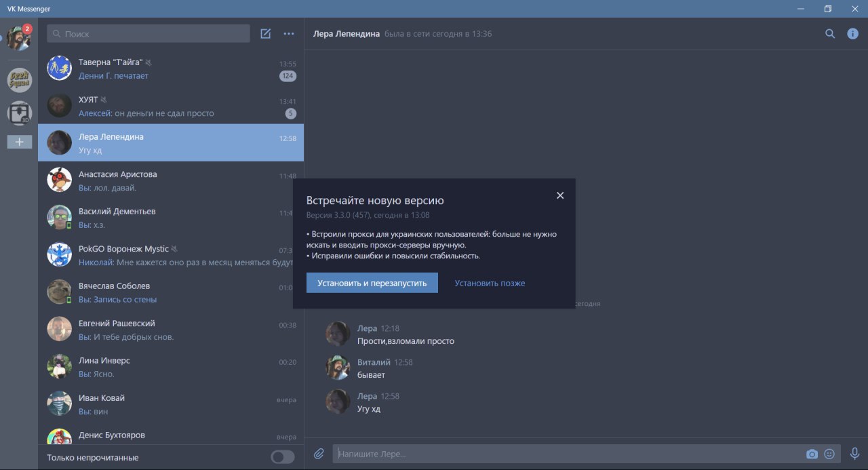Close the new version dialog

560,195
